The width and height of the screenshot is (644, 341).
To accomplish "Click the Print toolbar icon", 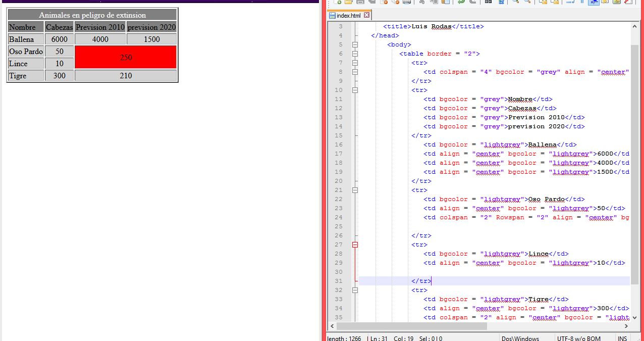I will pos(407,2).
